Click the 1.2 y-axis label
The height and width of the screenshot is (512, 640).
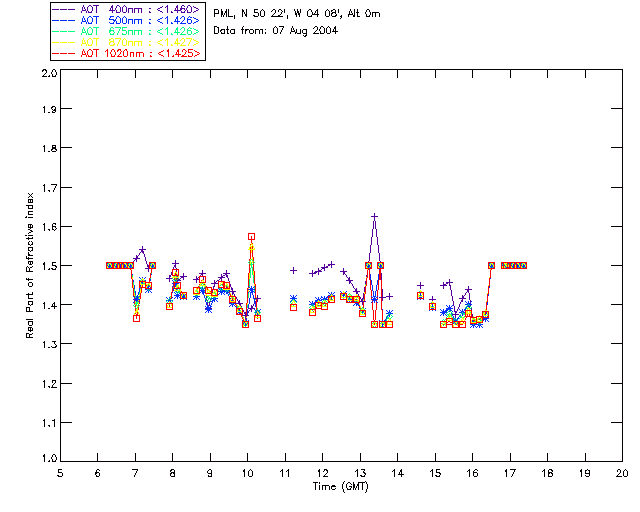(49, 384)
